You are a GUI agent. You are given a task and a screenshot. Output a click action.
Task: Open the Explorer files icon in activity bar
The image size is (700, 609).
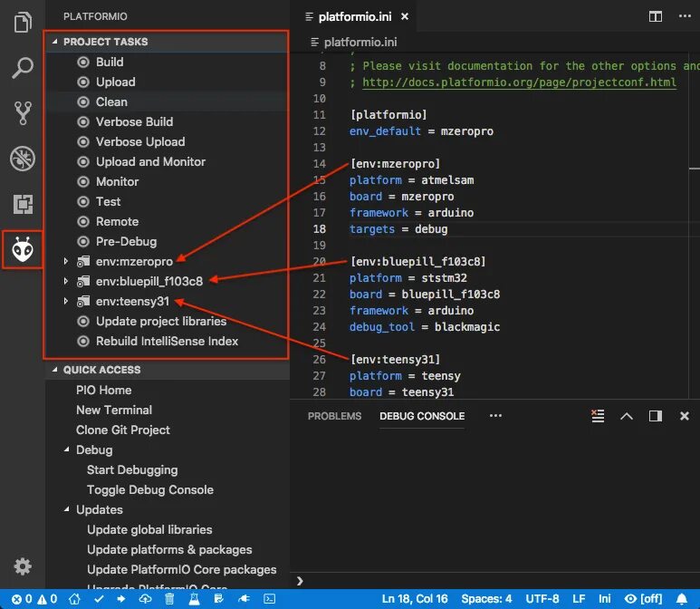pyautogui.click(x=23, y=23)
